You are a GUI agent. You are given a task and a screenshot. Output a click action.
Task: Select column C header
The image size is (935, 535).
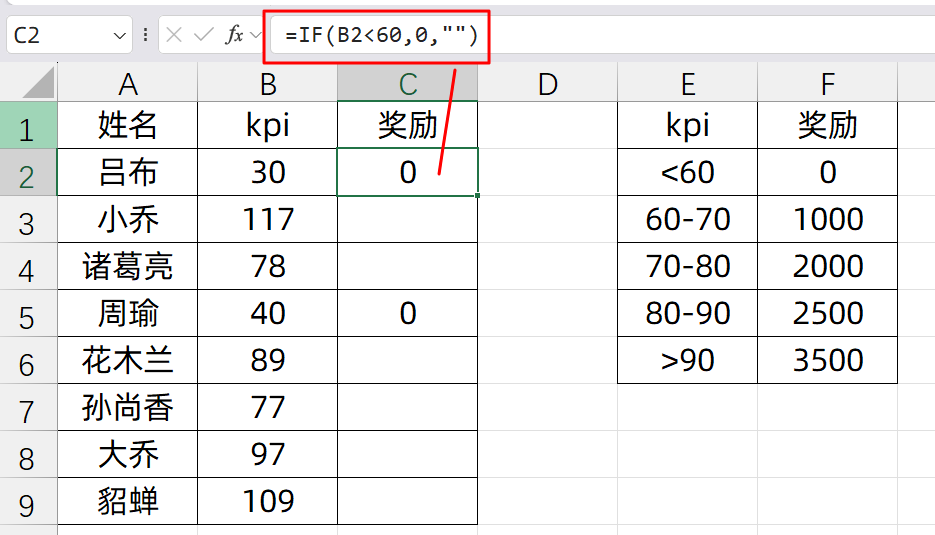(x=408, y=83)
